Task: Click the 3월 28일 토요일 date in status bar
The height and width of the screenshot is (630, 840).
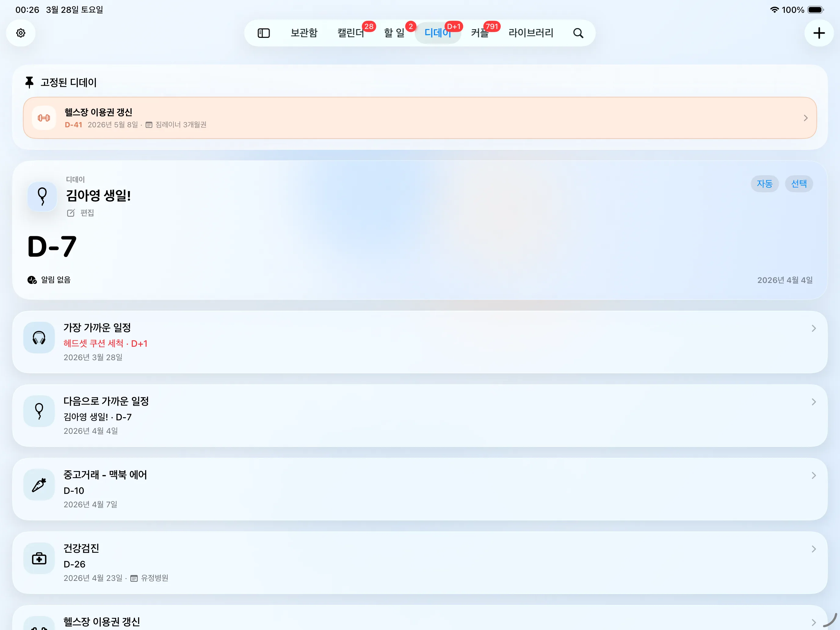Action: pos(74,10)
